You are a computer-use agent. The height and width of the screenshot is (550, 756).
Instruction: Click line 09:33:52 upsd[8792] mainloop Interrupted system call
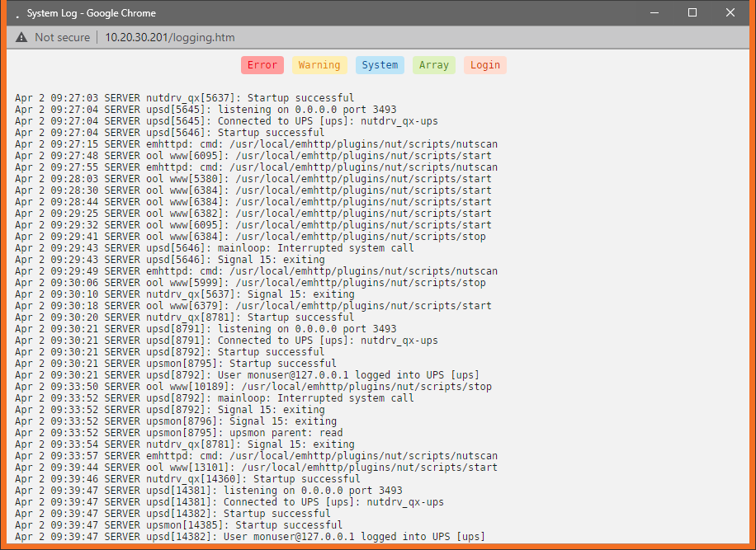click(214, 398)
